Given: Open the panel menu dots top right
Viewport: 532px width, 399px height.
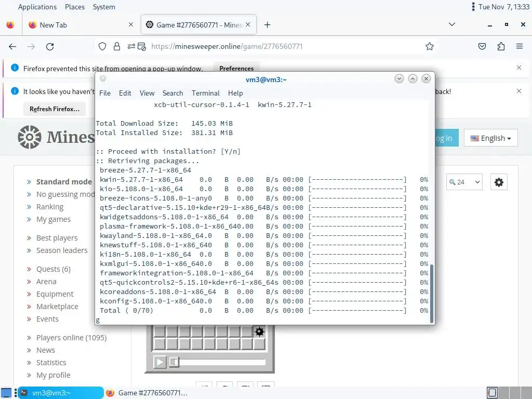Looking at the screenshot, I should pos(473,7).
